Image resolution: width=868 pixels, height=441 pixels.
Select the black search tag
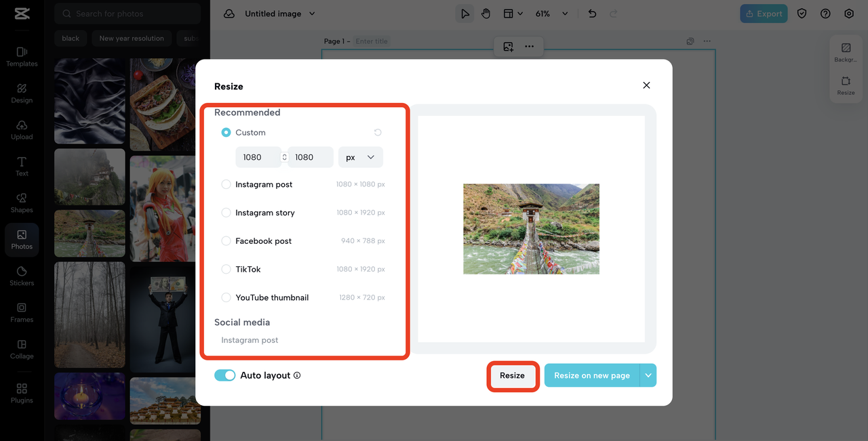71,39
